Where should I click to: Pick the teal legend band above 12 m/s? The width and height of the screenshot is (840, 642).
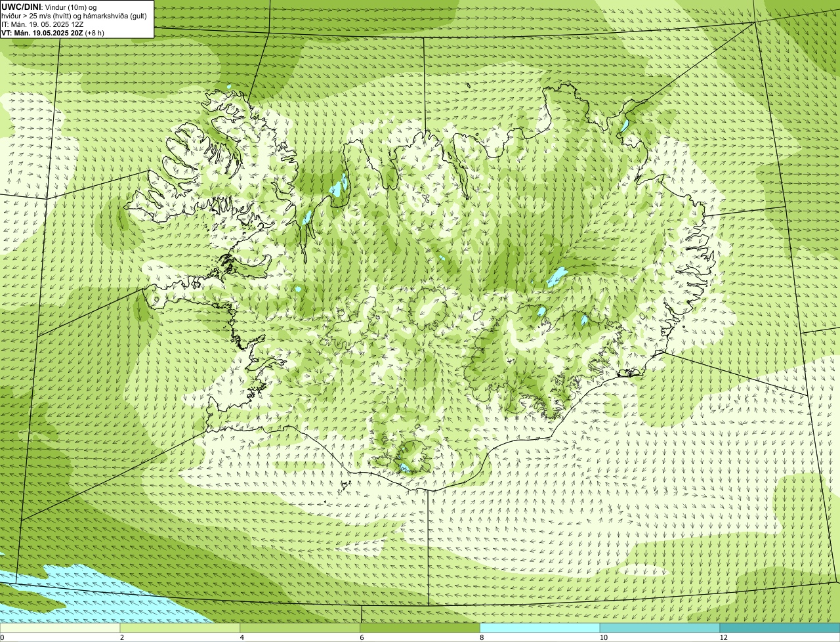point(780,628)
